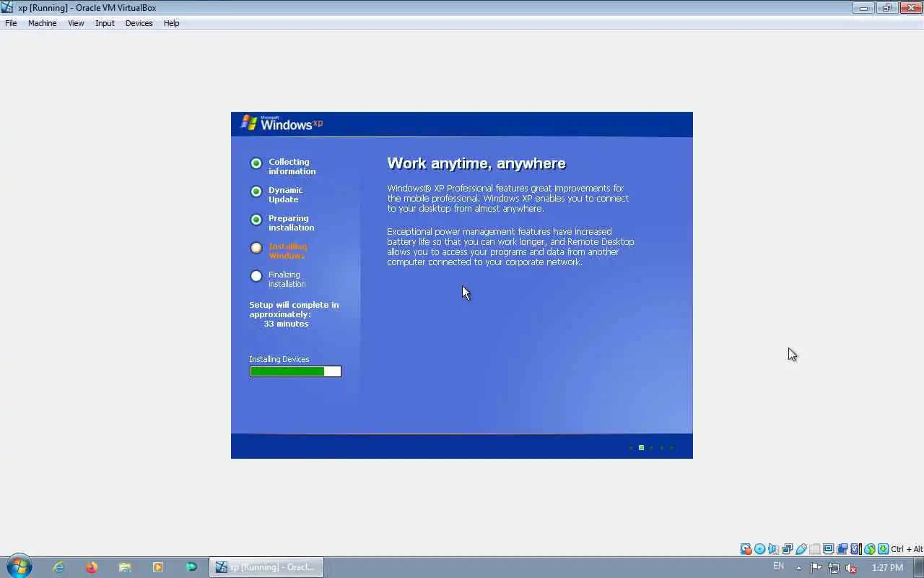Click the network adapters status icon

coord(787,549)
